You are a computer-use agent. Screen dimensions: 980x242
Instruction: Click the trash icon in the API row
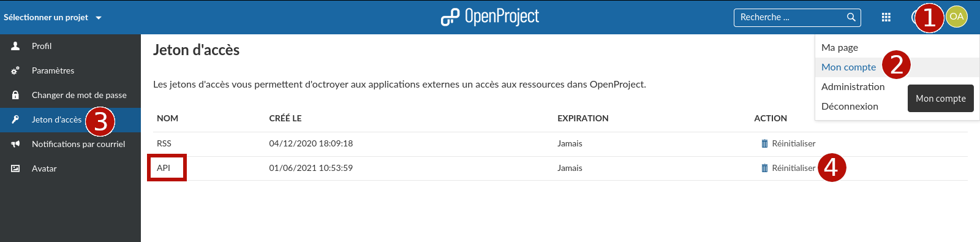tap(764, 168)
